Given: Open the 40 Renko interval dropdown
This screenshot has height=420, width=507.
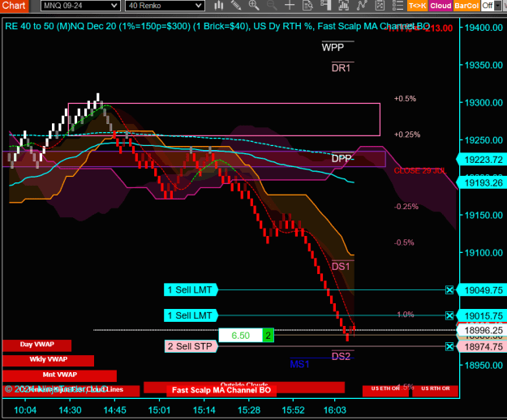Looking at the screenshot, I should tap(165, 6).
